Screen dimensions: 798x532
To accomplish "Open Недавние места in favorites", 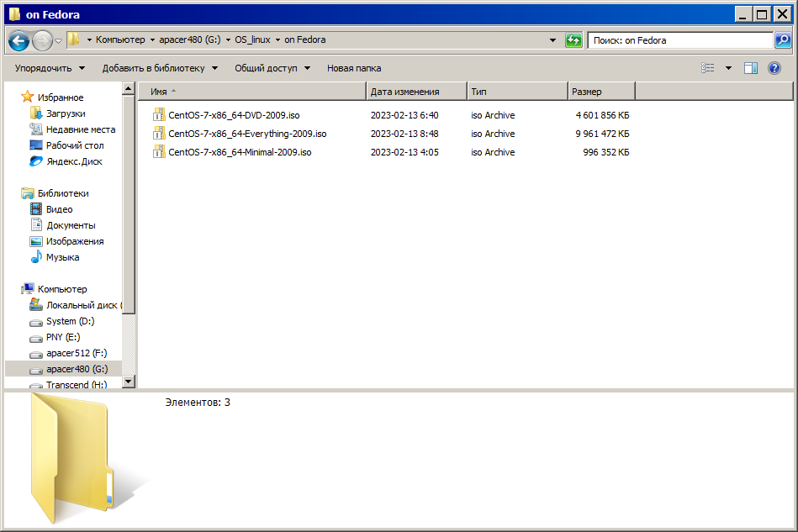I will 81,129.
